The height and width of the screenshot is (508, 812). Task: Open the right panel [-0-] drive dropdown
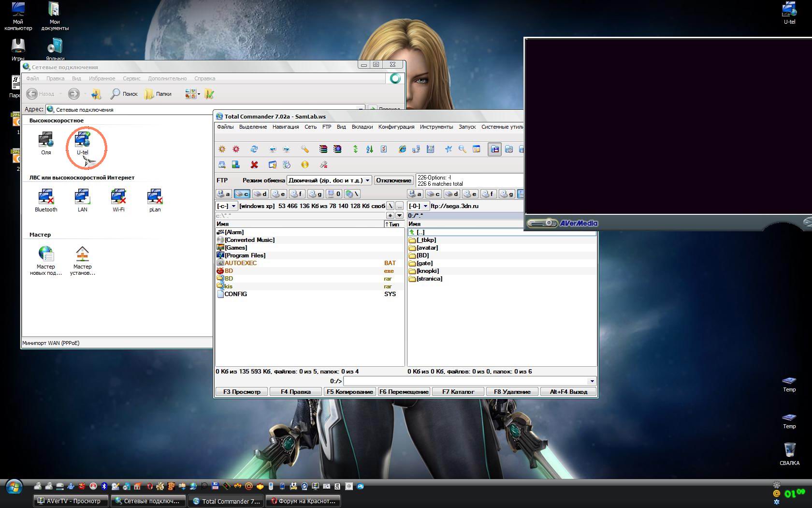[418, 206]
